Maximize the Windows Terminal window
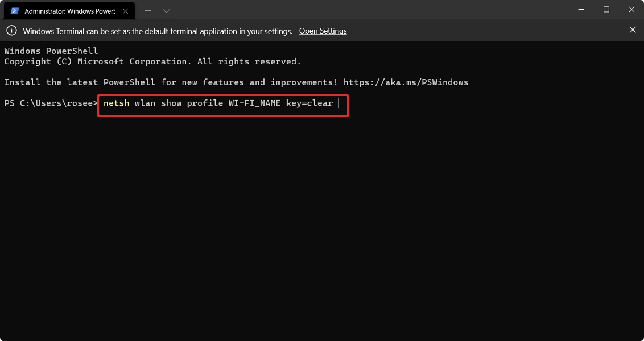 click(x=606, y=10)
